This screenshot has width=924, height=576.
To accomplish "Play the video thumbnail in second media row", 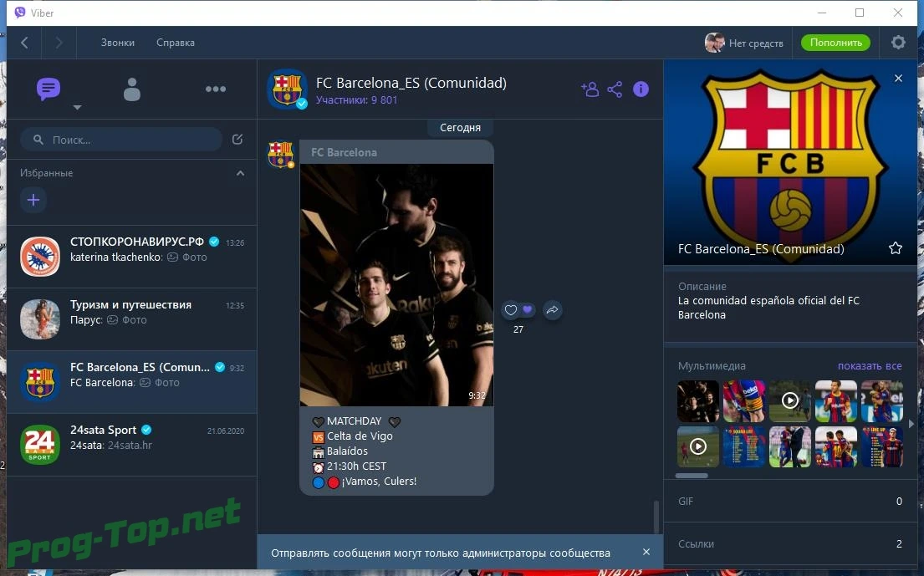I will 697,447.
